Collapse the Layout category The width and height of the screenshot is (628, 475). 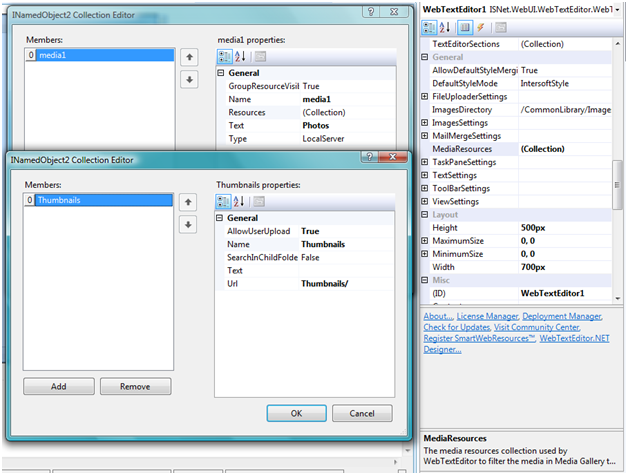tap(426, 214)
